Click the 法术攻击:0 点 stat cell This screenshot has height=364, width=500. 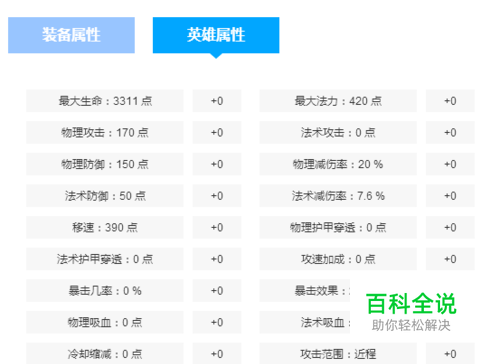338,132
